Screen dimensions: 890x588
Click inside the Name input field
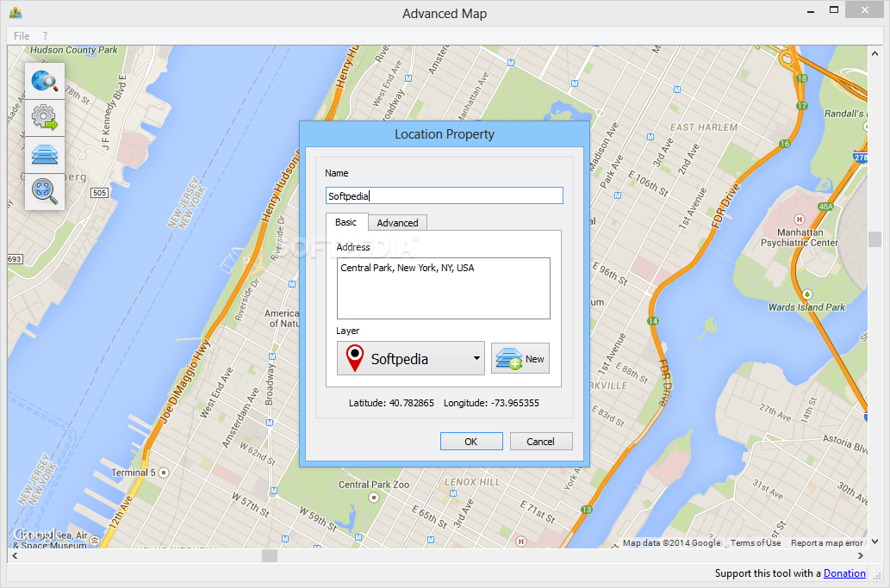[x=445, y=195]
